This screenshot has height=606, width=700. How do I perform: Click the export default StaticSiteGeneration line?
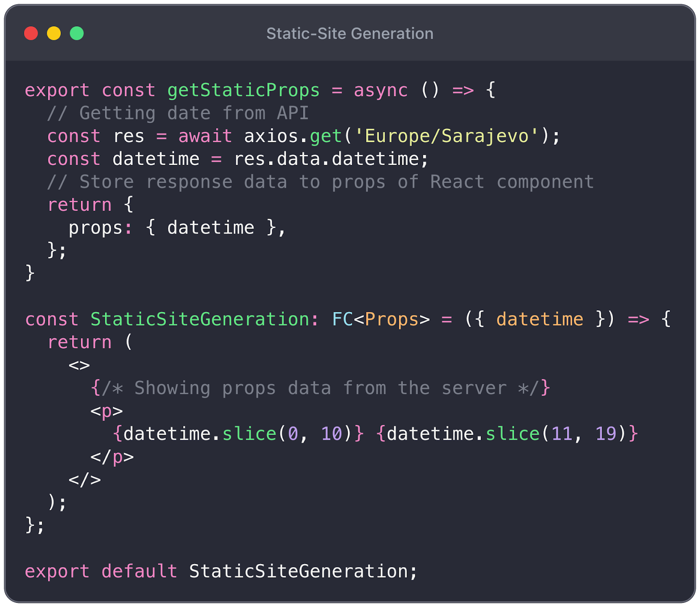coord(221,571)
